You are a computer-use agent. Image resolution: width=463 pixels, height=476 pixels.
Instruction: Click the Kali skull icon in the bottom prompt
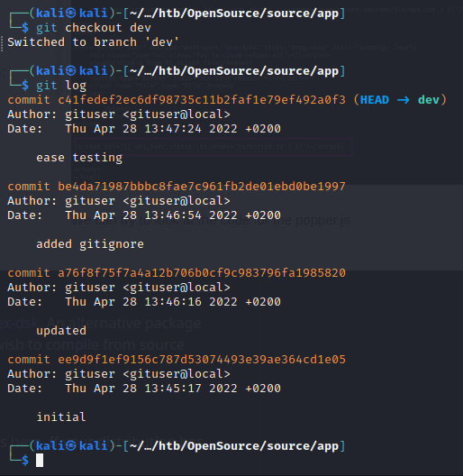[x=71, y=445]
